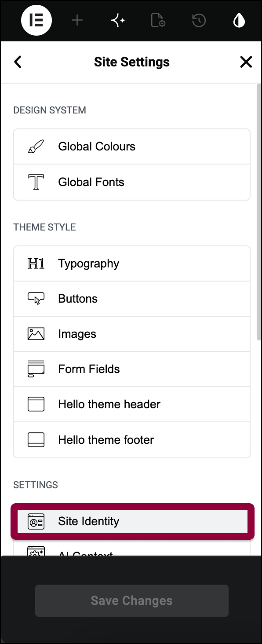Select the highlighted Site Identity item
This screenshot has height=644, width=262.
(132, 521)
